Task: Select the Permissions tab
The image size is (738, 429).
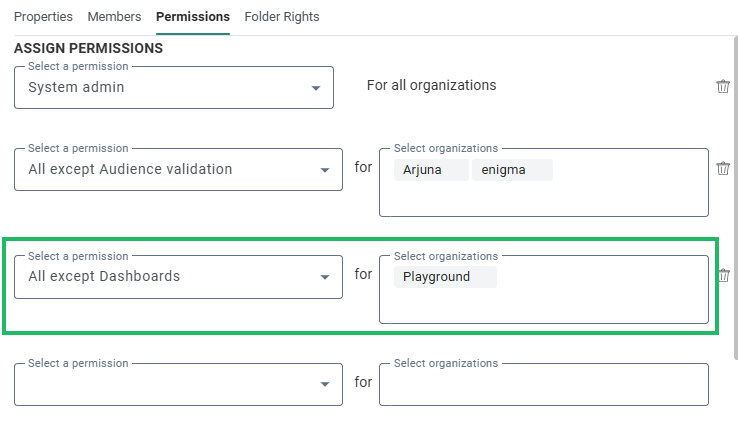Action: click(x=193, y=17)
